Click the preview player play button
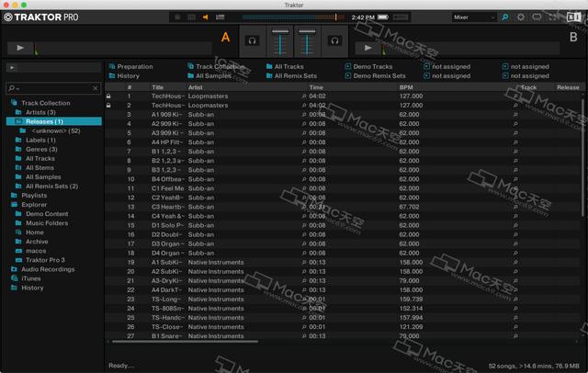588x373 pixels. click(x=12, y=68)
